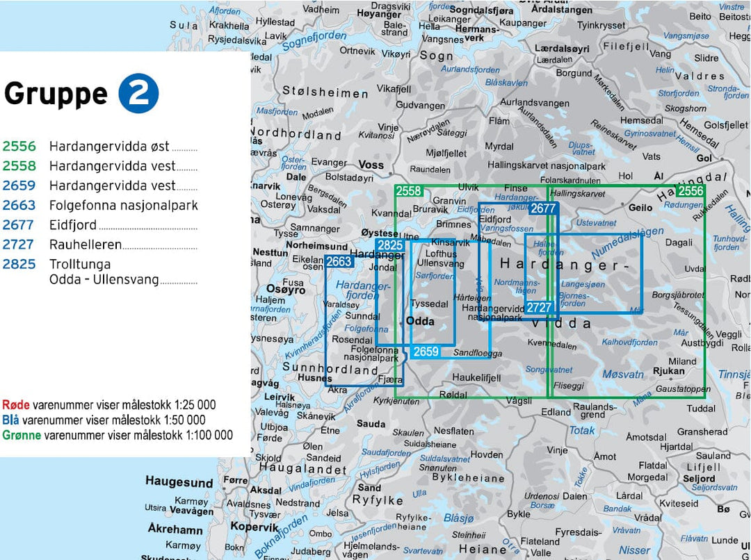751x560 pixels.
Task: Click the green 2556 map sheet tag
Action: (x=691, y=191)
